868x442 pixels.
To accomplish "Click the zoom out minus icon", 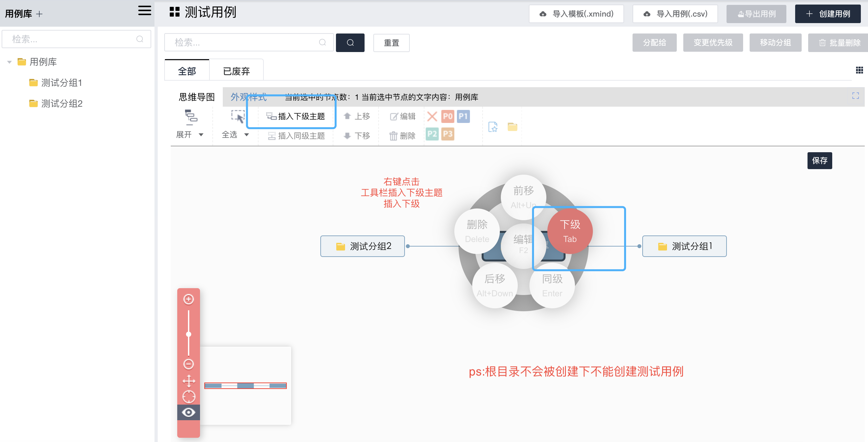I will [x=188, y=364].
